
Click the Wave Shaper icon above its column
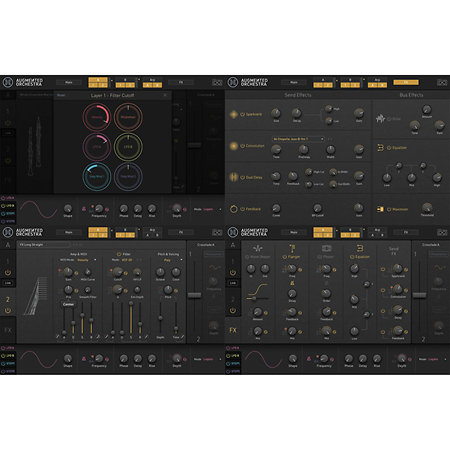pos(258,248)
